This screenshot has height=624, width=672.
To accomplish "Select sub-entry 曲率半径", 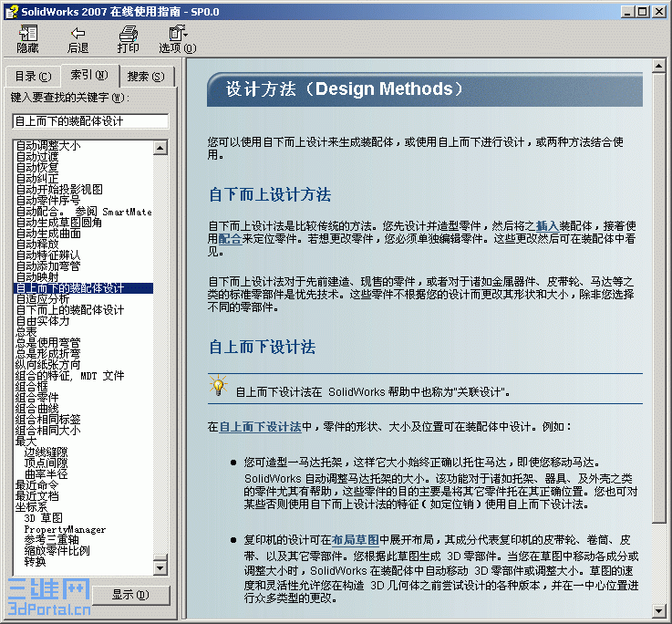I will point(46,473).
